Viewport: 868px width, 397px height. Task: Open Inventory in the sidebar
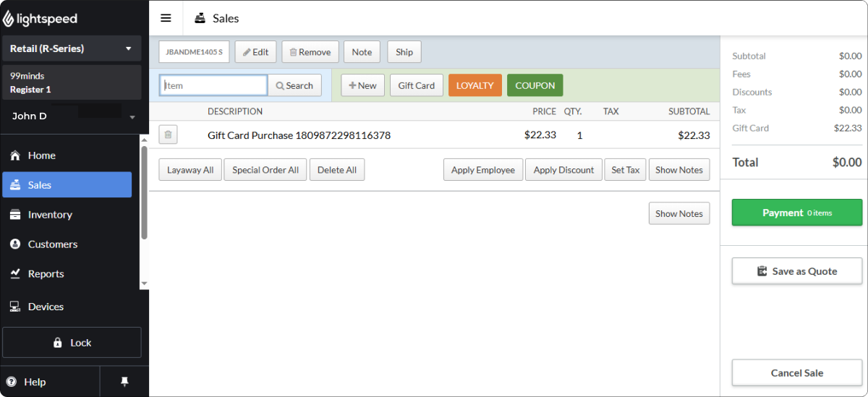[x=50, y=215]
